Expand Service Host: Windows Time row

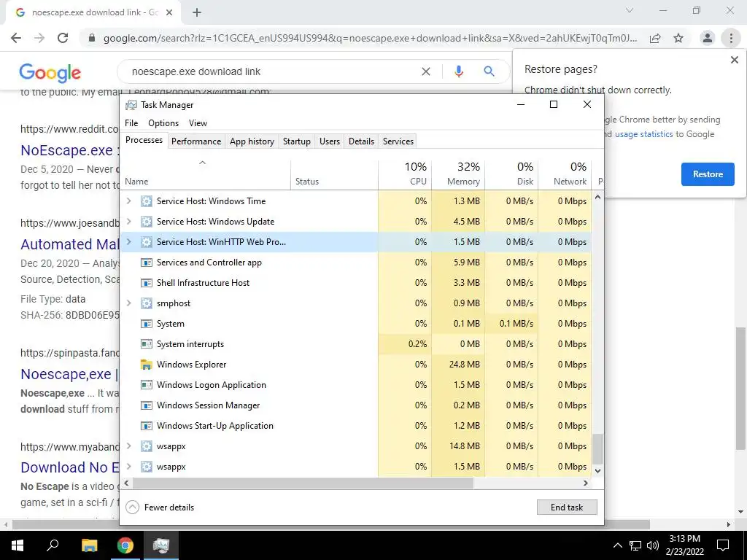click(128, 201)
